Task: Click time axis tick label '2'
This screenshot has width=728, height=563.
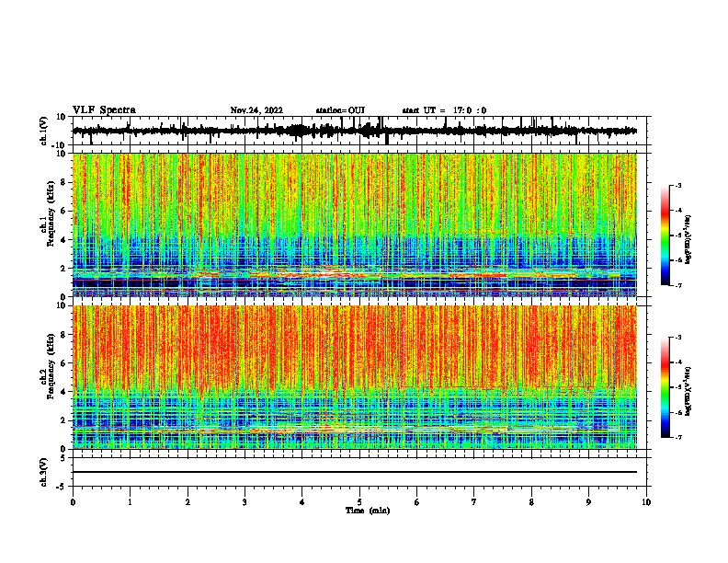Action: (x=188, y=502)
